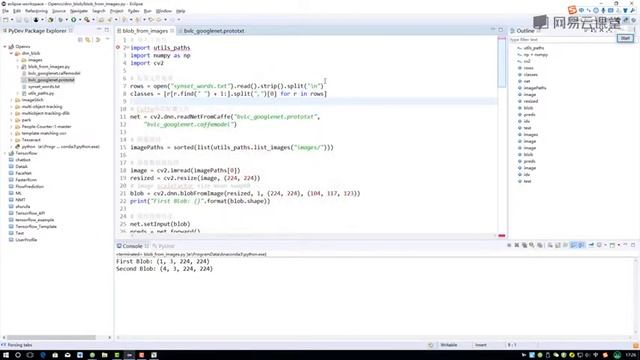The height and width of the screenshot is (360, 640).
Task: Open the Window menu
Action: click(164, 11)
